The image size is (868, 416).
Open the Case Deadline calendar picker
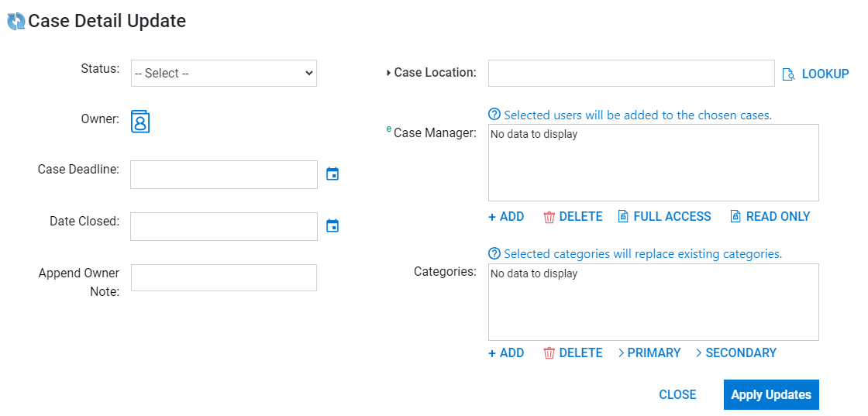click(x=332, y=174)
